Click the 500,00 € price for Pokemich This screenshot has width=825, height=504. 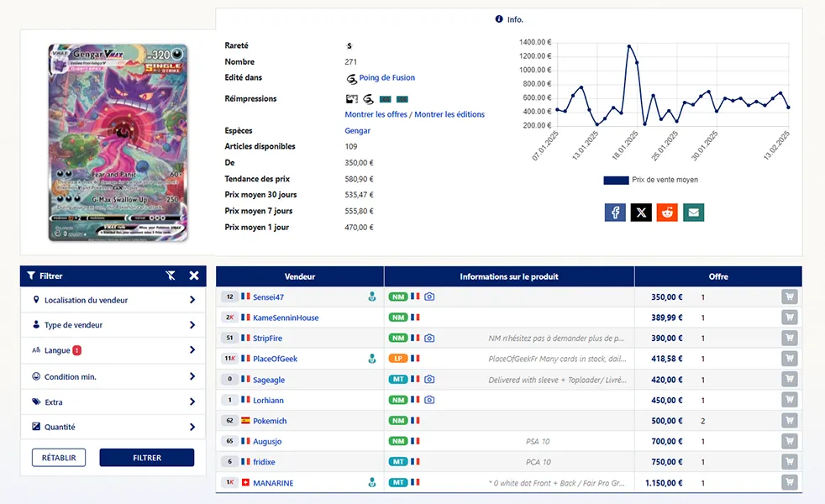(666, 420)
